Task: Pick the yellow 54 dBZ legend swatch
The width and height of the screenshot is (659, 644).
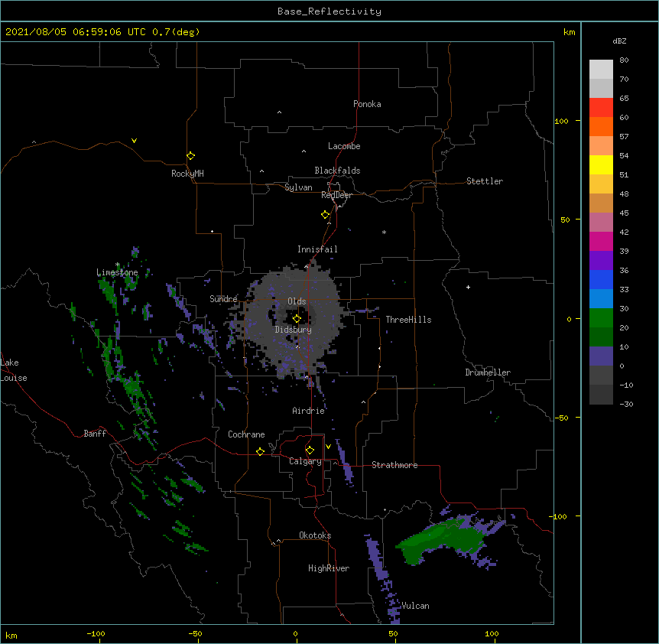Action: (601, 164)
